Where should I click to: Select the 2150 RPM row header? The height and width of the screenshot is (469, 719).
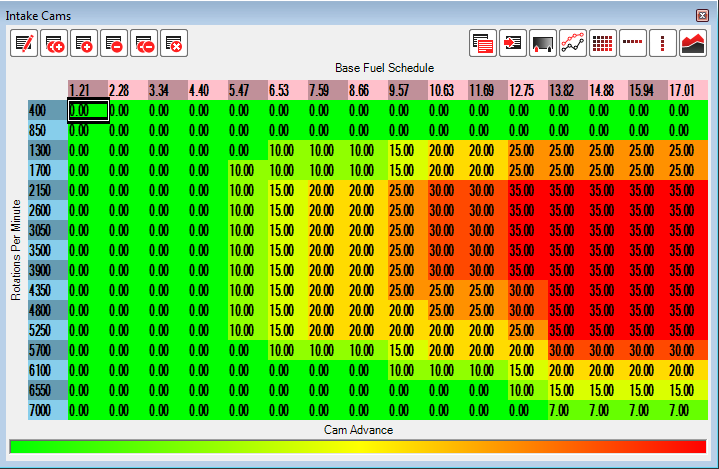48,190
